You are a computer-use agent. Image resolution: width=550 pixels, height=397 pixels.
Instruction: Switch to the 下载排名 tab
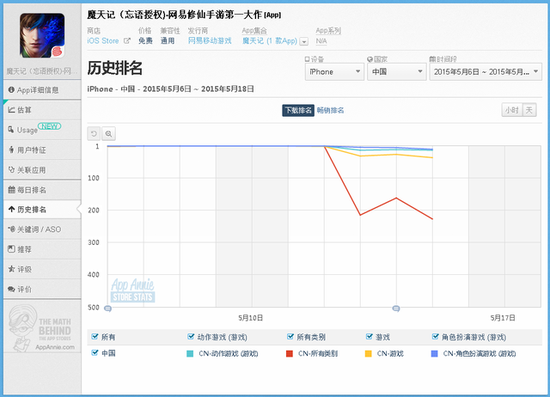coord(298,110)
